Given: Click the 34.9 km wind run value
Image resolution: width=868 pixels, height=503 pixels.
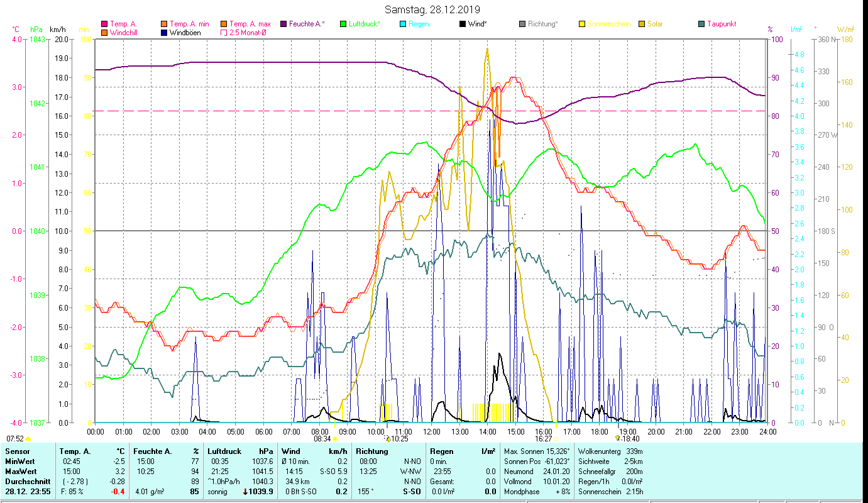Looking at the screenshot, I should pyautogui.click(x=297, y=481).
